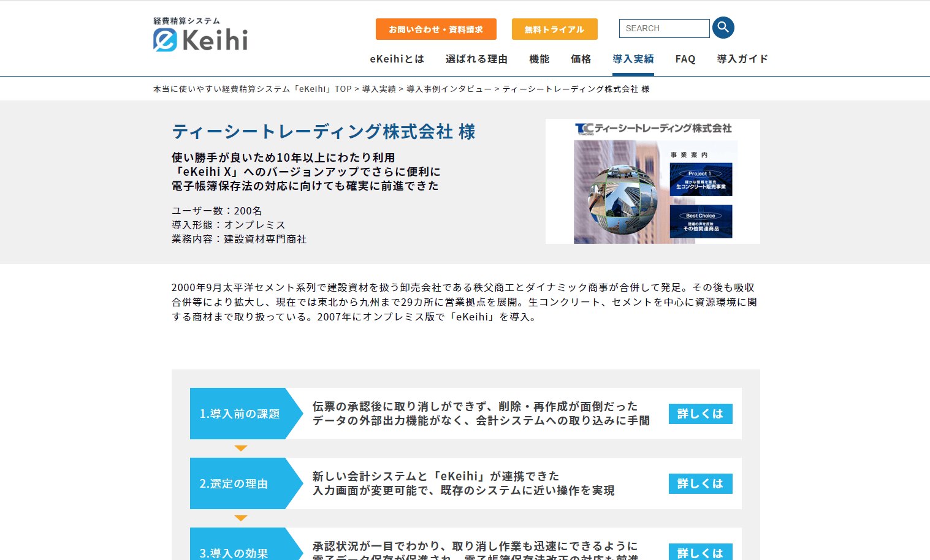Click the 1.導入前の課題 arrow label
Image resolution: width=930 pixels, height=560 pixels.
click(245, 414)
